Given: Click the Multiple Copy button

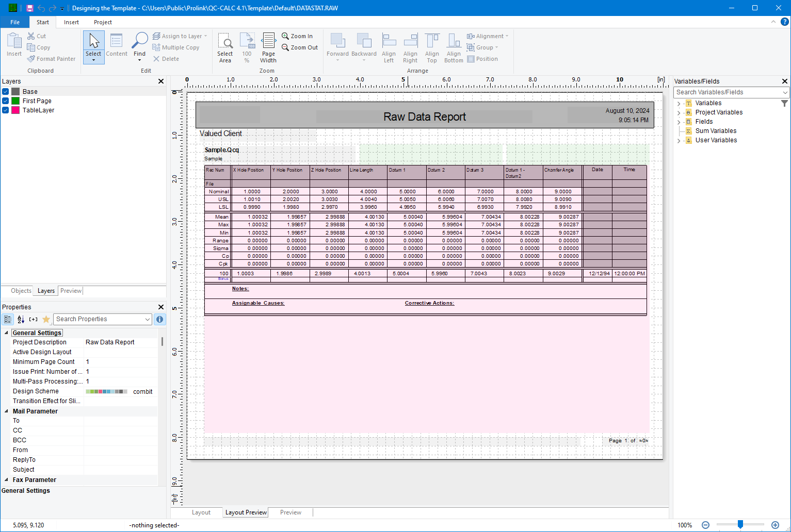Looking at the screenshot, I should [x=176, y=47].
